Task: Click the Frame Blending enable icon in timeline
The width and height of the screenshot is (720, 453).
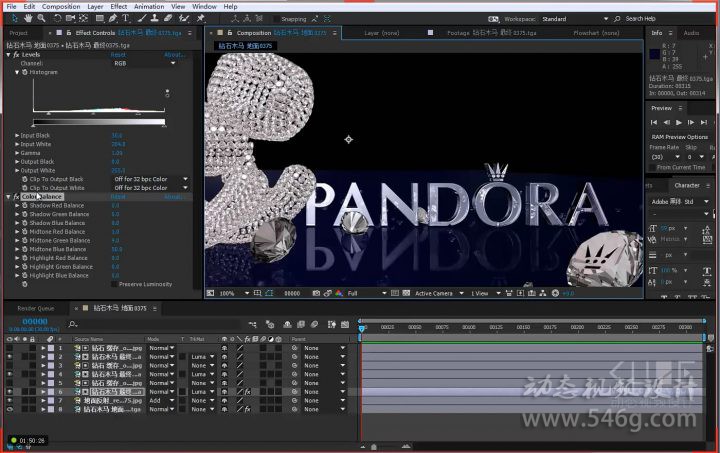Action: 301,324
